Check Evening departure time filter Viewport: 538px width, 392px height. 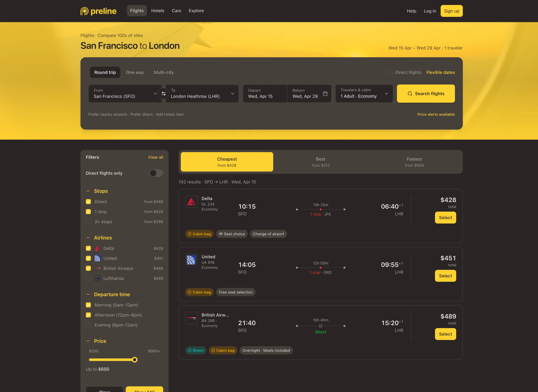tap(88, 325)
